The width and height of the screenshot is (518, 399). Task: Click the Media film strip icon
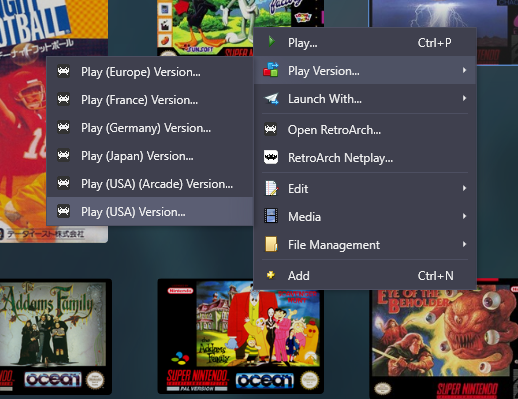click(x=271, y=216)
